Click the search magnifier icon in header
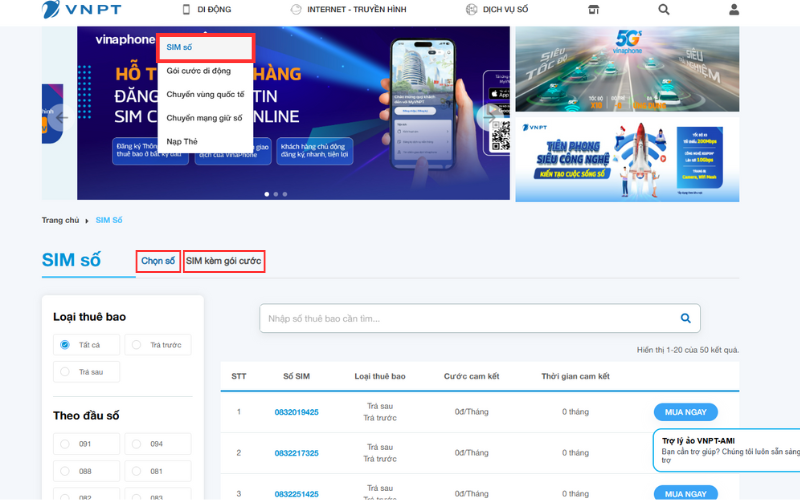 pos(663,9)
